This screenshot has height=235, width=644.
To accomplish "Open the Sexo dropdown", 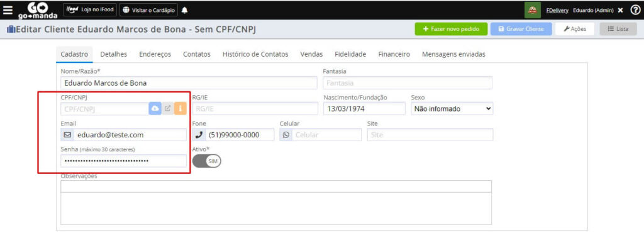I will click(452, 108).
